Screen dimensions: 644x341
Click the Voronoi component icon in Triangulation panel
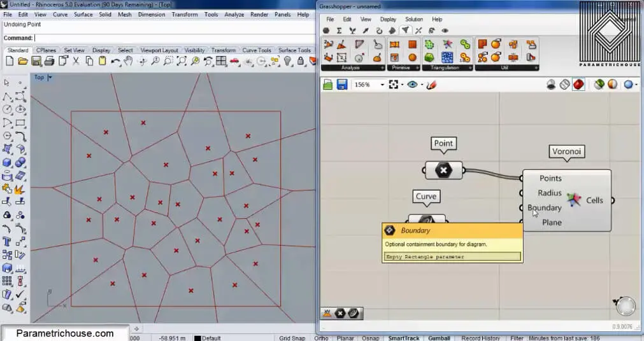coord(447,45)
